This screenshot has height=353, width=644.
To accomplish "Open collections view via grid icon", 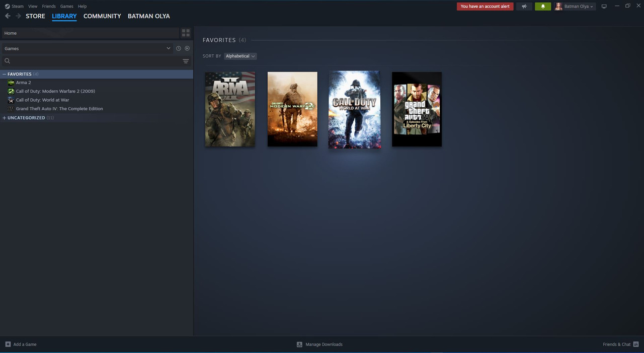I will [186, 33].
